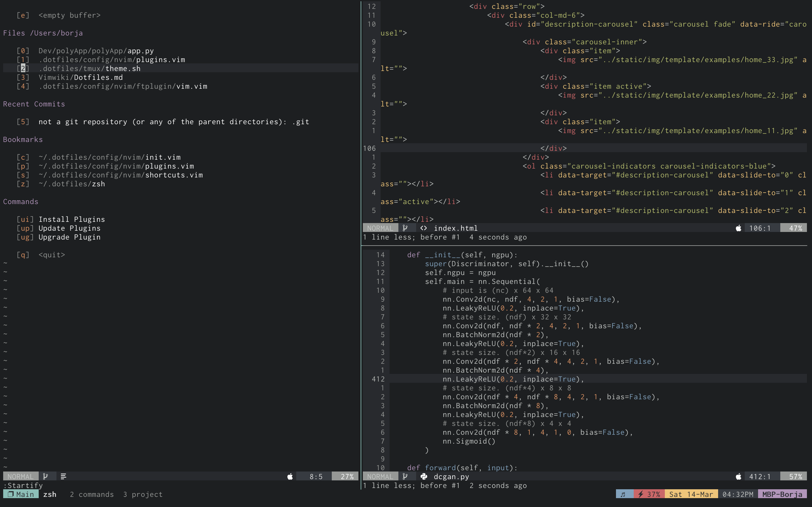Toggle NORMAL mode in dcgan.py buffer
This screenshot has height=507, width=812.
pos(379,476)
